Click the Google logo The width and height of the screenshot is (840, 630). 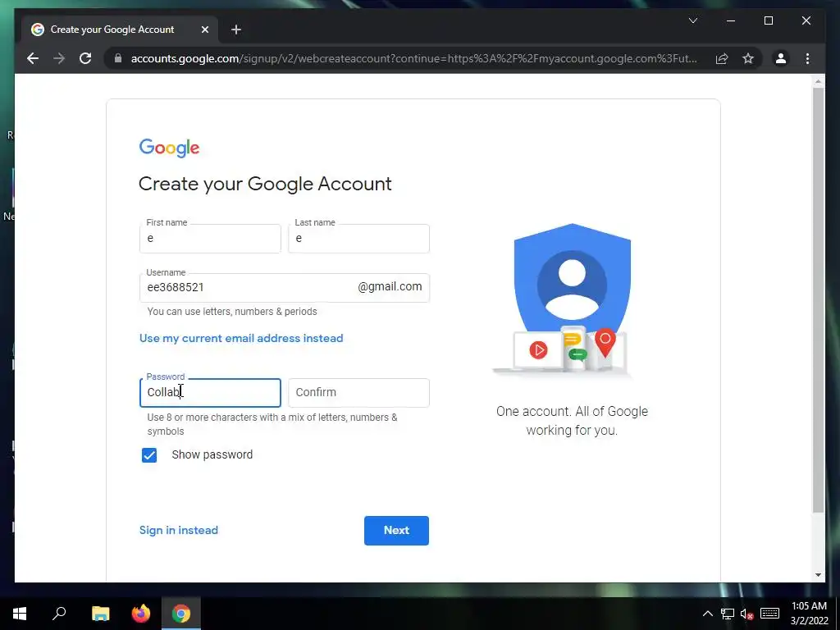click(169, 148)
